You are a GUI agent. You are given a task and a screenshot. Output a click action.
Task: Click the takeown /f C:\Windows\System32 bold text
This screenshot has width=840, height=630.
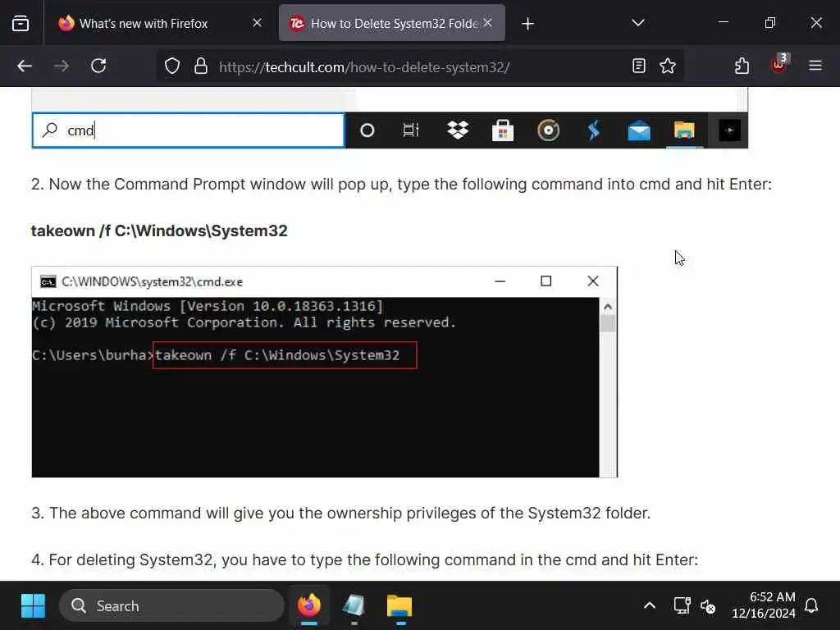159,231
